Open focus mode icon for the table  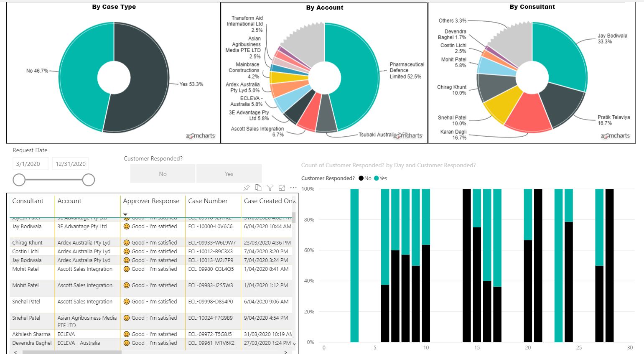click(x=282, y=188)
